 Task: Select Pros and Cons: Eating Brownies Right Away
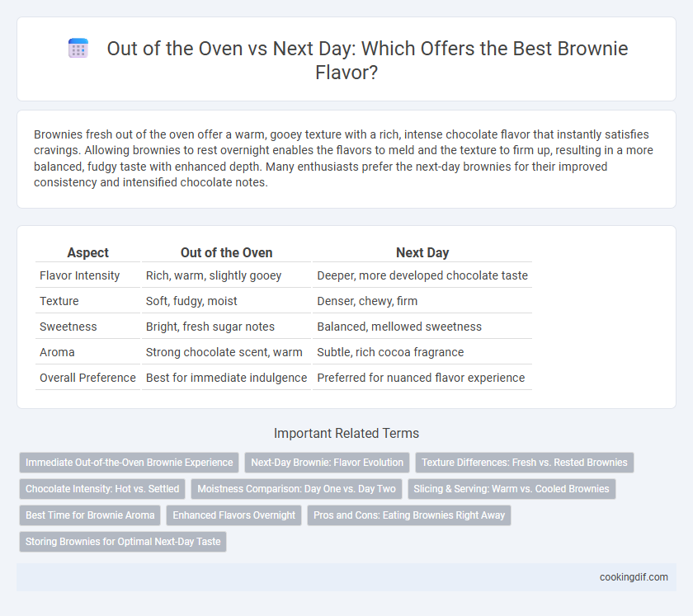[409, 515]
